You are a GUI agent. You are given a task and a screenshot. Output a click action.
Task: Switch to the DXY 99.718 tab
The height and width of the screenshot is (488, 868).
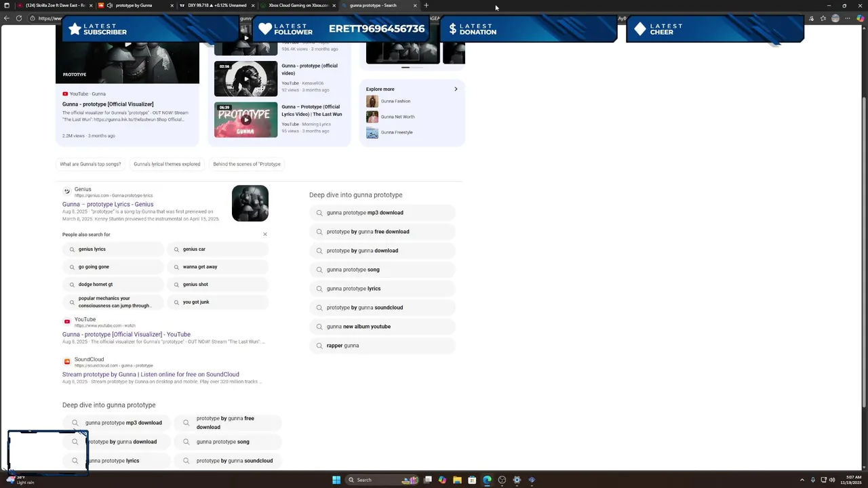(x=217, y=5)
